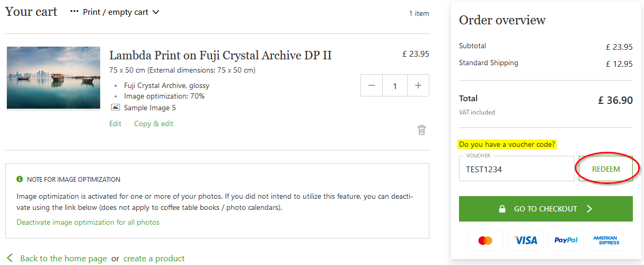
Task: Focus the voucher code input field
Action: click(x=516, y=170)
